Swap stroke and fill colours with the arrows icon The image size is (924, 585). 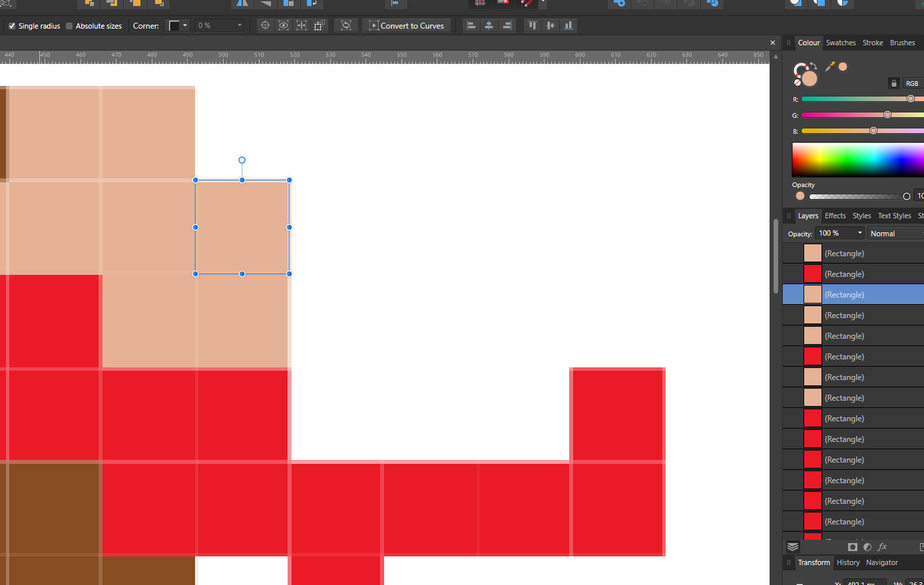[813, 66]
